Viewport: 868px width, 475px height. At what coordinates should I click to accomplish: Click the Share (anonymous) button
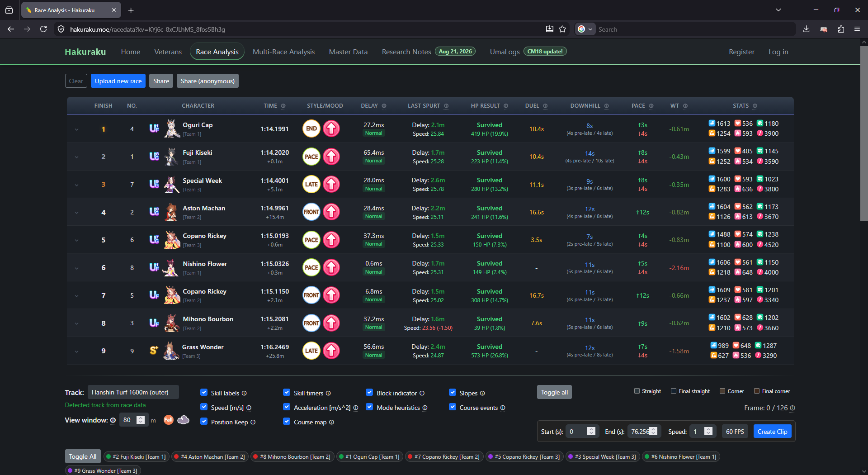pos(208,81)
